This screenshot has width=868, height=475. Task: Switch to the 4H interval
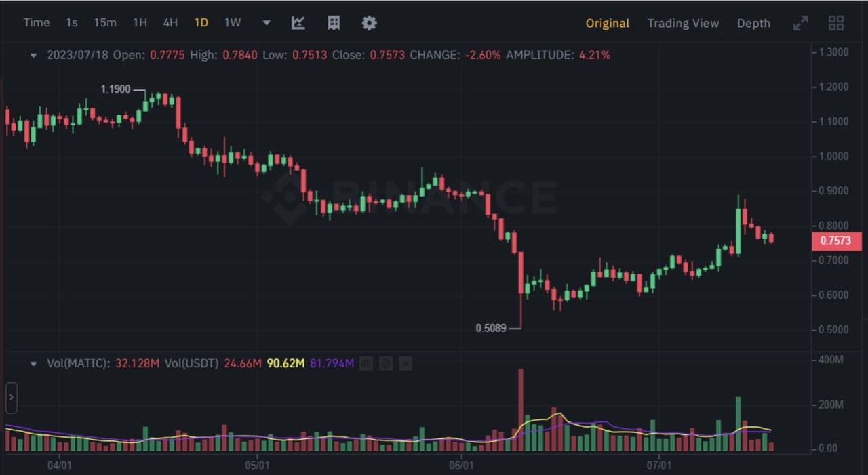[x=170, y=23]
